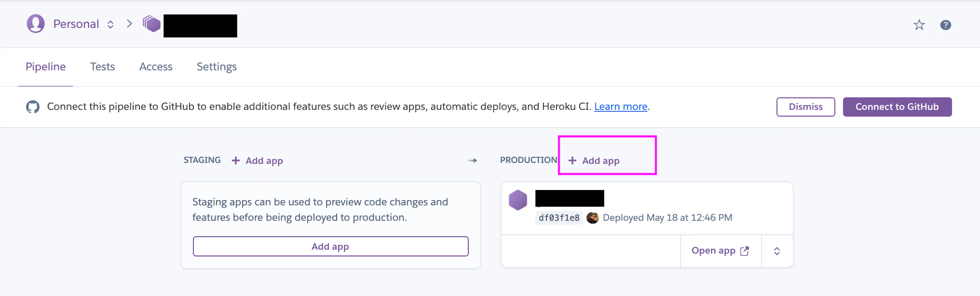This screenshot has height=296, width=980.
Task: Click the GitHub octocat icon in banner
Action: (x=33, y=106)
